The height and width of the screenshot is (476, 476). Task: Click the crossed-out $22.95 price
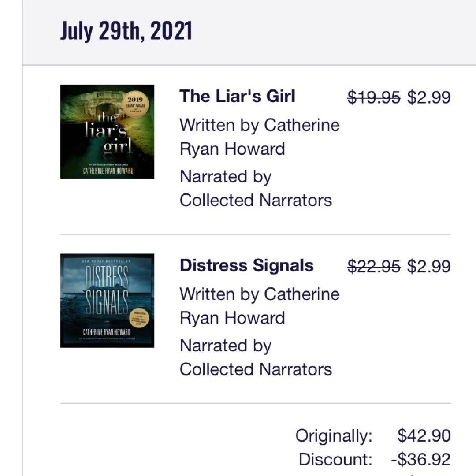[374, 266]
